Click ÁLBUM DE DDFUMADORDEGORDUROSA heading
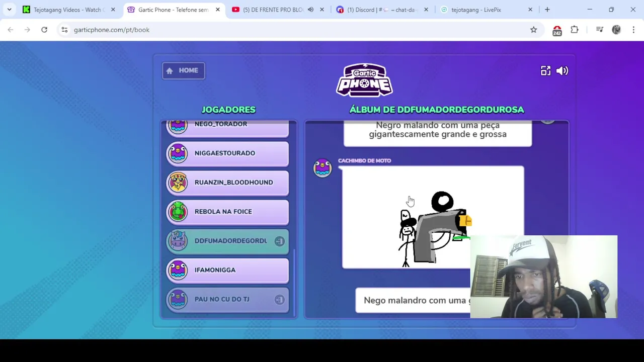 [x=437, y=110]
